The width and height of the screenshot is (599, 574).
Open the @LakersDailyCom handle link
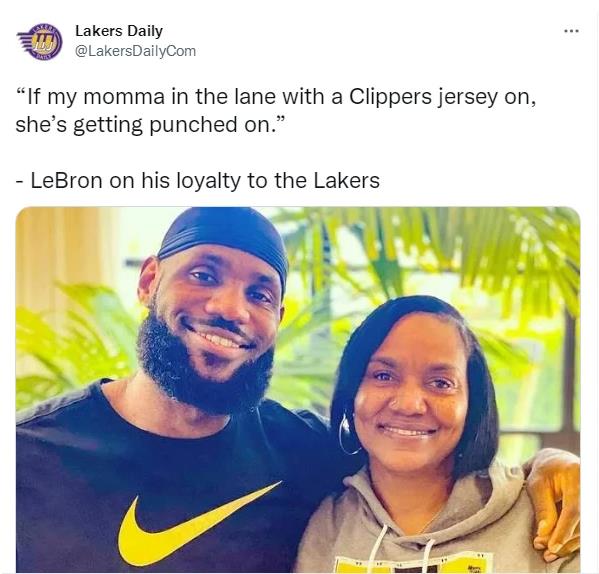pyautogui.click(x=135, y=51)
